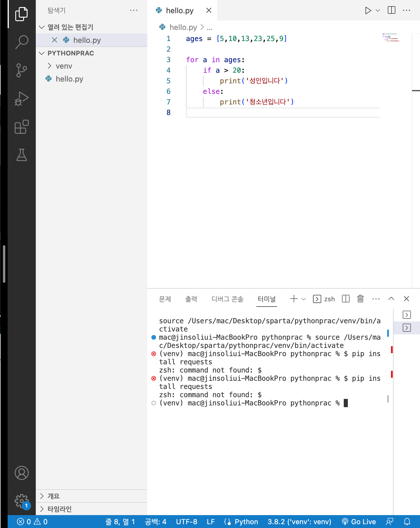Create a new terminal with plus icon
The width and height of the screenshot is (420, 528).
(x=294, y=299)
